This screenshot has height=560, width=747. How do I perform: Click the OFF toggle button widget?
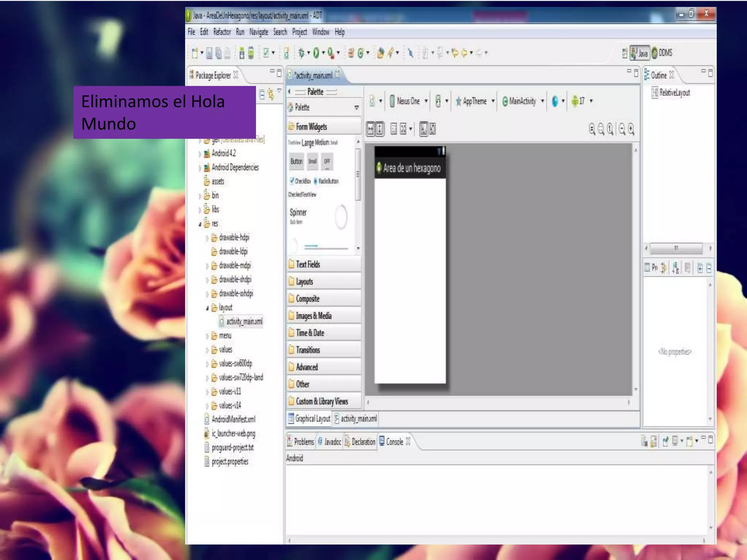(327, 161)
